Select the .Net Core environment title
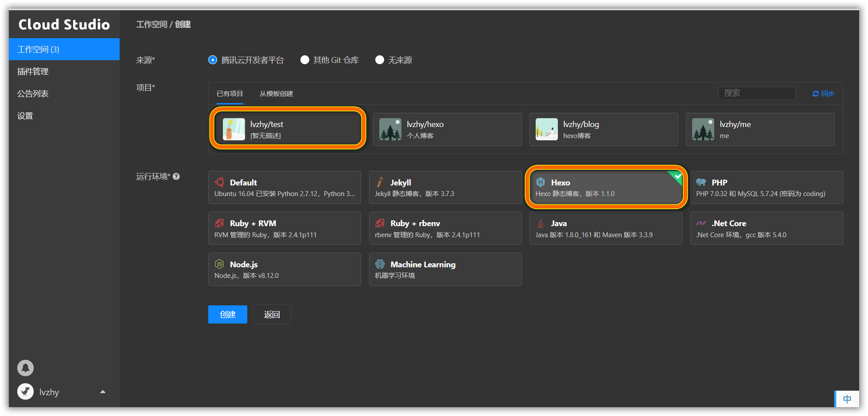 pyautogui.click(x=729, y=223)
